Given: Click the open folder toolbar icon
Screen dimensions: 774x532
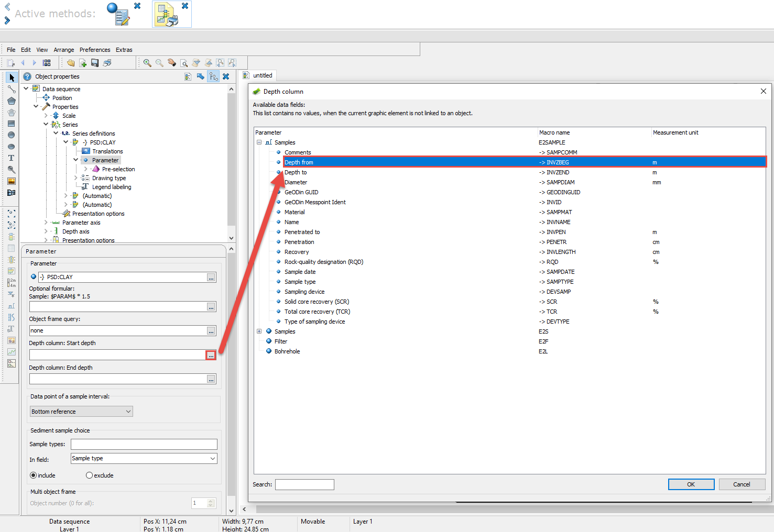Looking at the screenshot, I should coord(71,63).
